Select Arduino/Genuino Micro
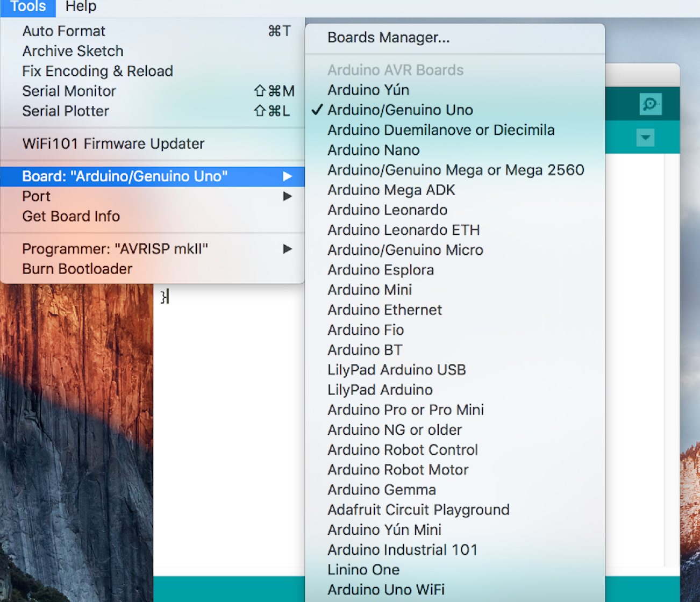This screenshot has height=602, width=700. (455, 250)
